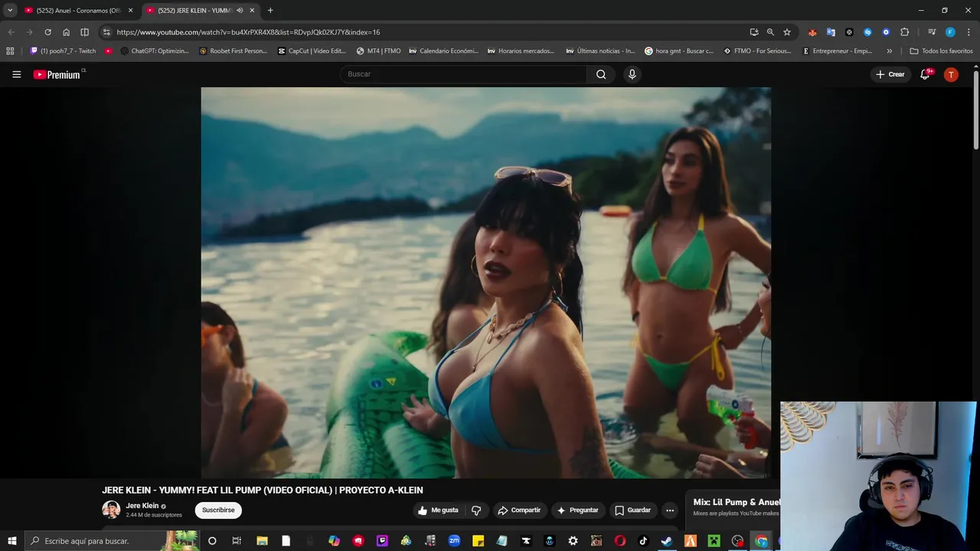Click the Chrome address bar URL
The width and height of the screenshot is (980, 551).
point(248,32)
